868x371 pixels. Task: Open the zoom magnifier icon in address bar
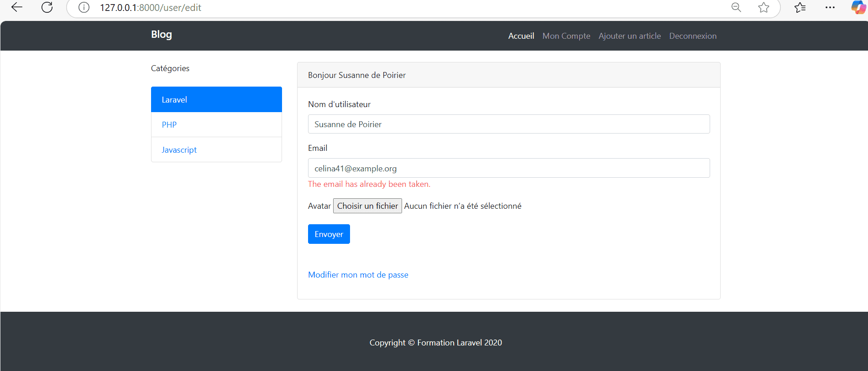736,7
